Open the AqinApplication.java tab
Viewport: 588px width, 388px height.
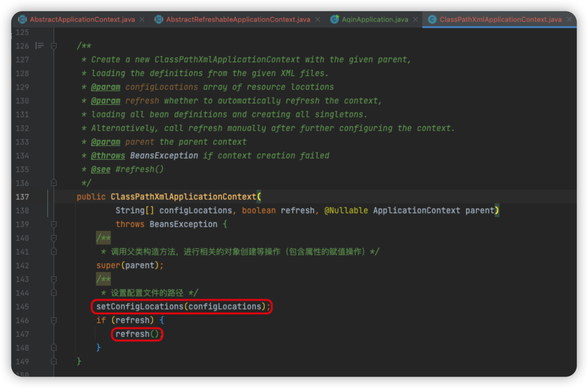pos(375,19)
